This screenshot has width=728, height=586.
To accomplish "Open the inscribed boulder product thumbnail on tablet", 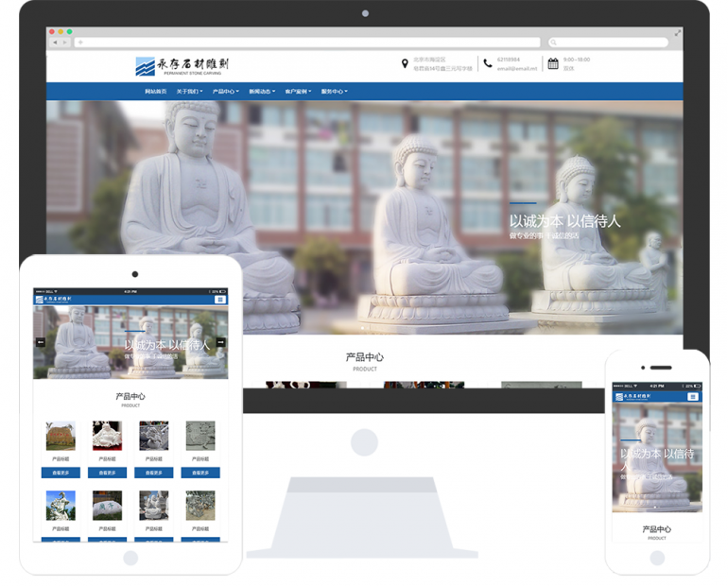I will pyautogui.click(x=61, y=436).
